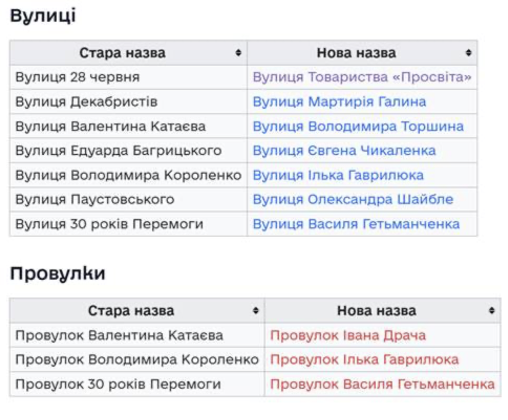
Task: Click the red Провулок Івана Драча link
Action: (x=348, y=336)
